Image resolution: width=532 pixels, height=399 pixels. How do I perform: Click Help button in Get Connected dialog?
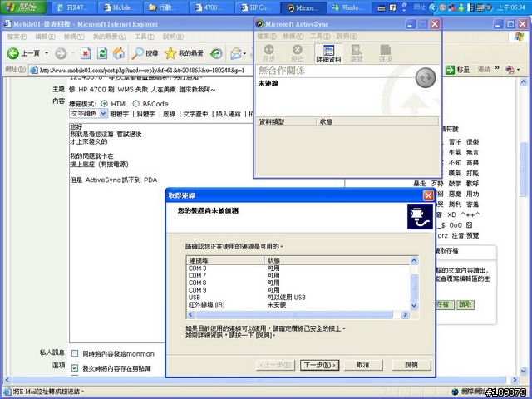pos(411,365)
